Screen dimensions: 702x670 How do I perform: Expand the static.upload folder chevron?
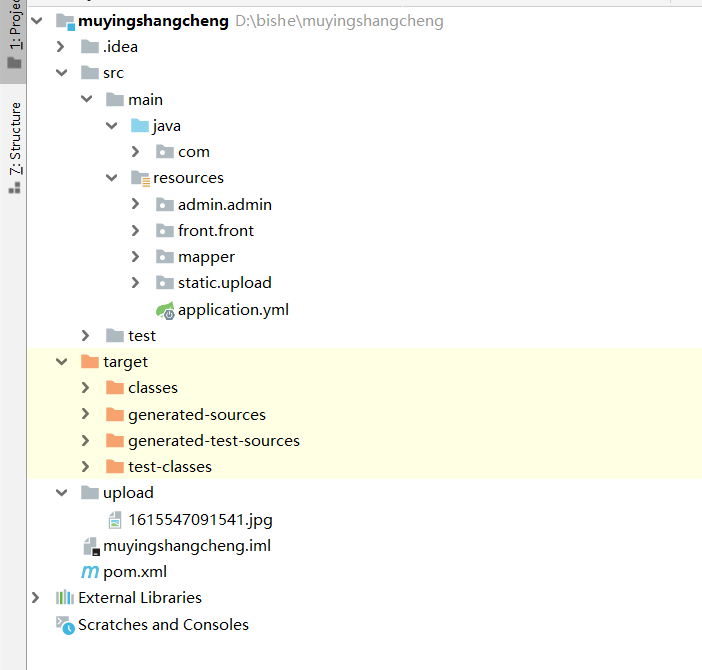(136, 282)
